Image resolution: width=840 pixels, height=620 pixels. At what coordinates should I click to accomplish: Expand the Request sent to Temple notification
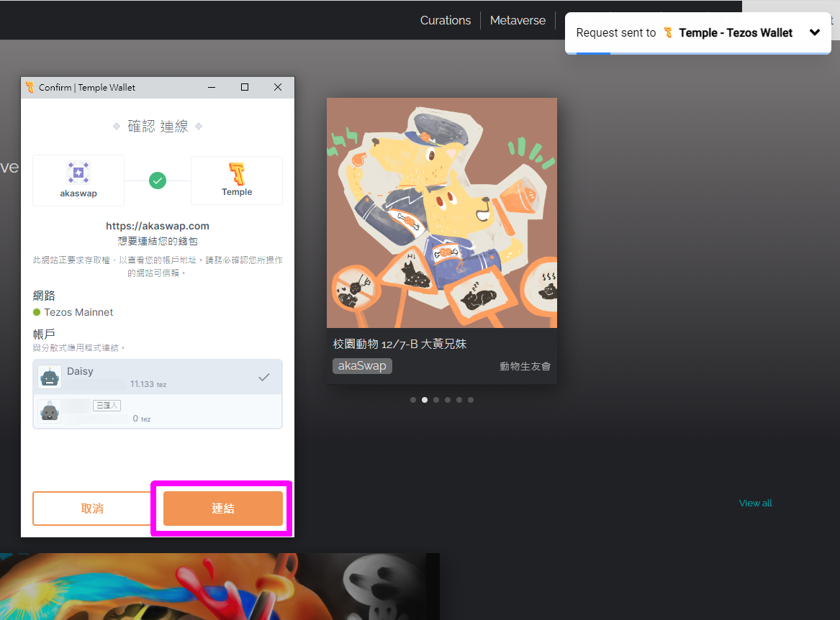(x=814, y=32)
